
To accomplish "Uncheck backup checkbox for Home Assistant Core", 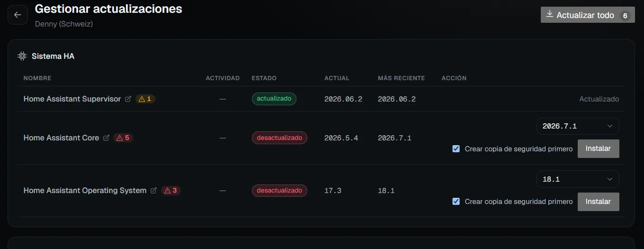I will click(456, 149).
